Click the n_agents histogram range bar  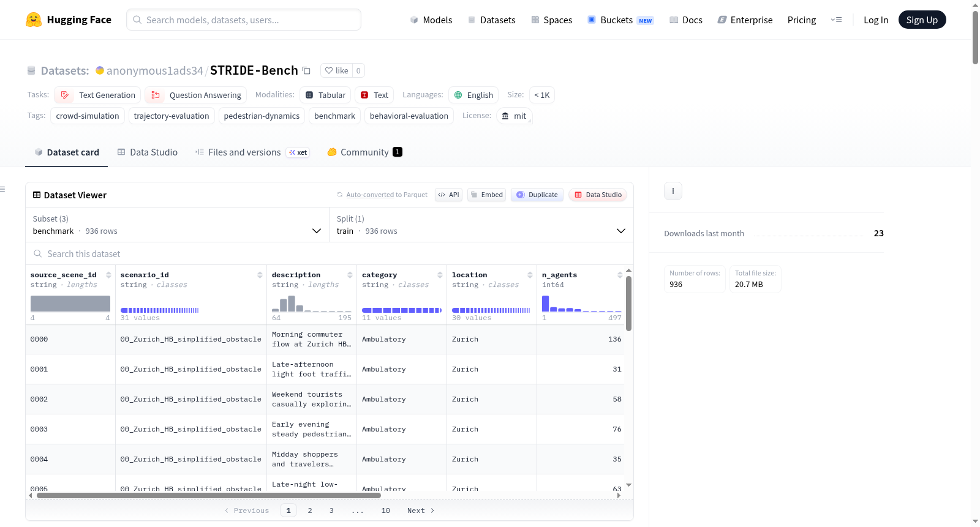point(582,304)
